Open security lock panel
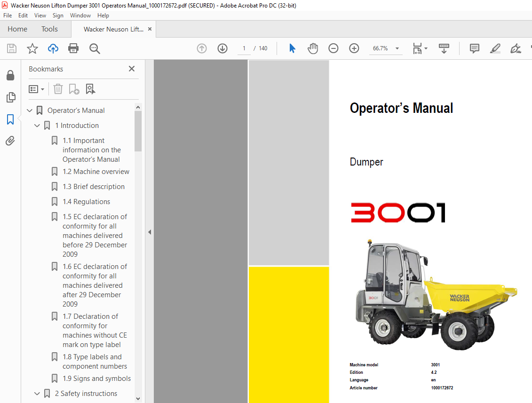 [x=10, y=75]
